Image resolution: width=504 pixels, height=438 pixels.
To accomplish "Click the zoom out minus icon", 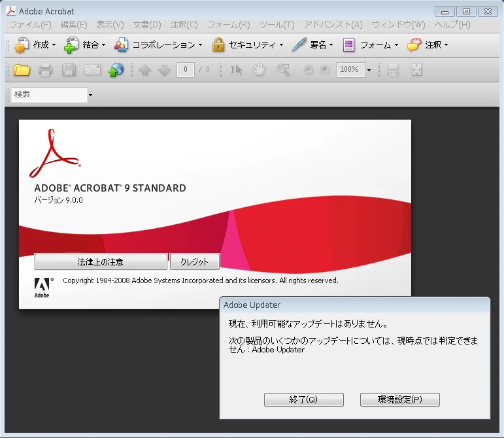I will (309, 69).
